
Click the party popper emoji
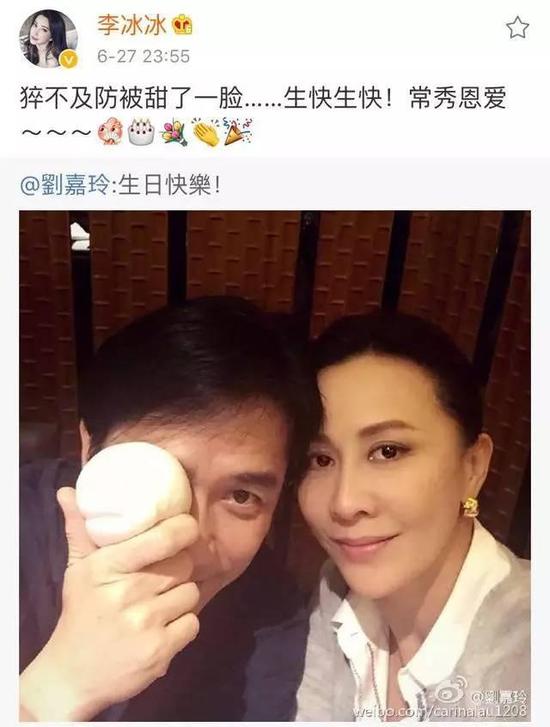(x=238, y=131)
